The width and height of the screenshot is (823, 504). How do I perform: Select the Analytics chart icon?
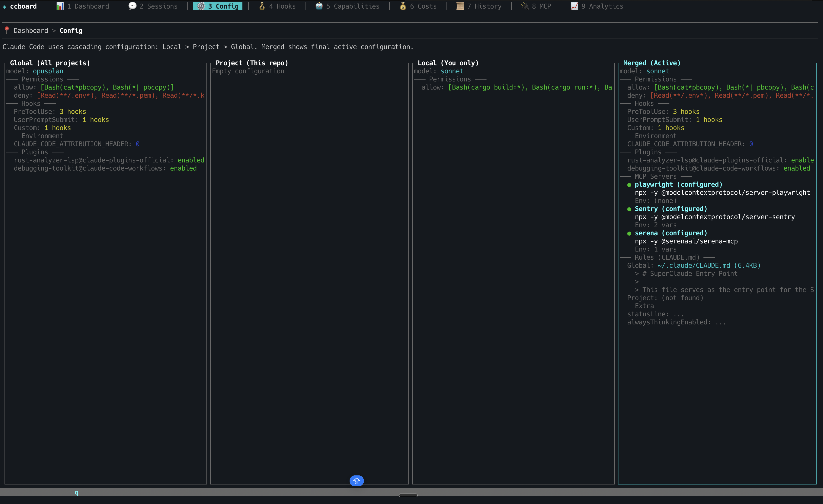(574, 6)
